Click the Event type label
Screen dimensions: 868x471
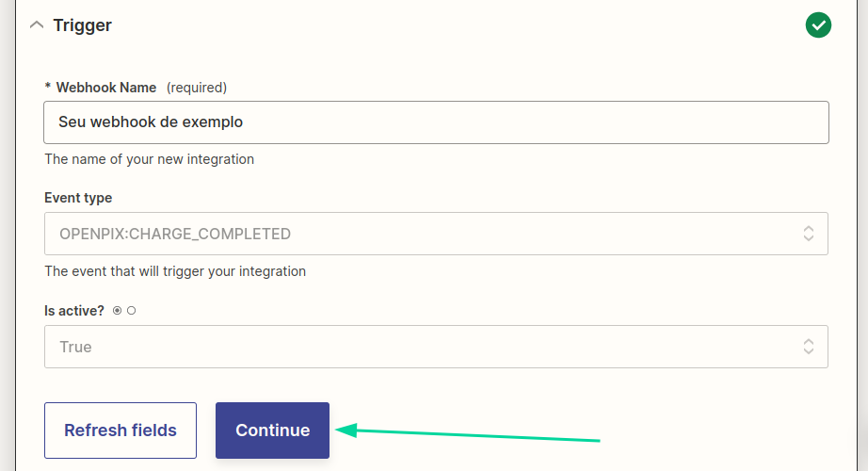coord(78,198)
